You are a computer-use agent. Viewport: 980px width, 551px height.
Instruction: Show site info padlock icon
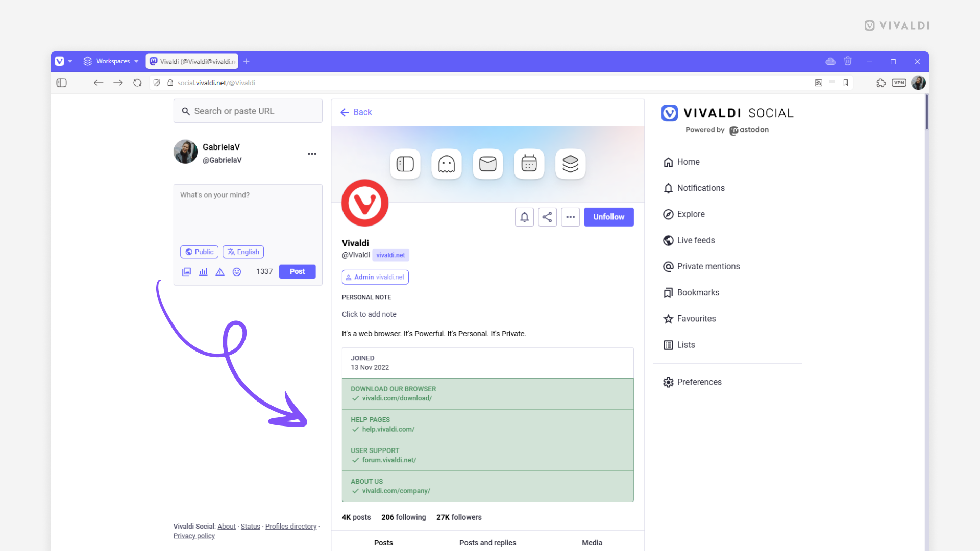point(170,83)
